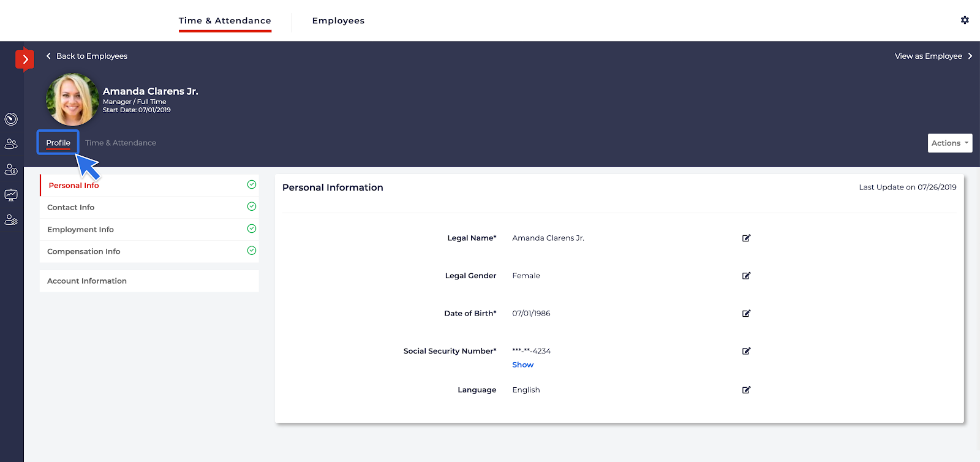Screen dimensions: 980x462
Task: Open the Employees top navigation tab
Action: 338,21
